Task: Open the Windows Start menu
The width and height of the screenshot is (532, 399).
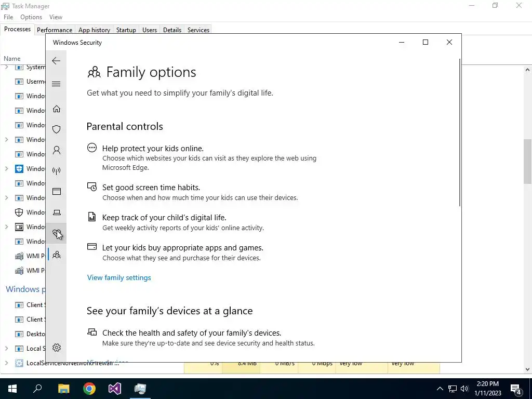Action: (12, 389)
